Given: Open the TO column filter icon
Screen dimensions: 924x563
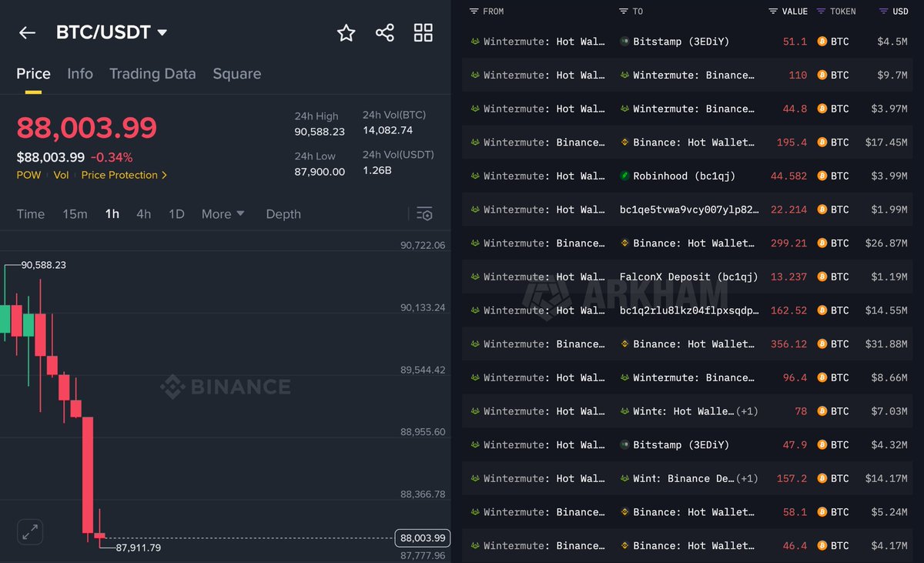Looking at the screenshot, I should (624, 12).
